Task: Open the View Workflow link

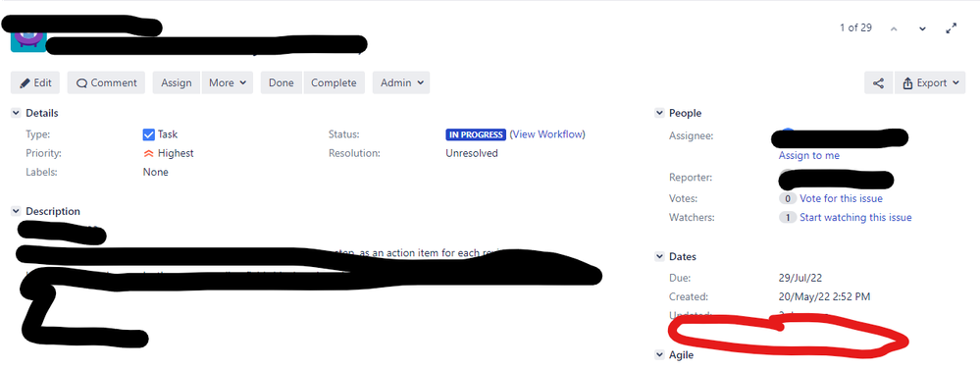Action: coord(546,134)
